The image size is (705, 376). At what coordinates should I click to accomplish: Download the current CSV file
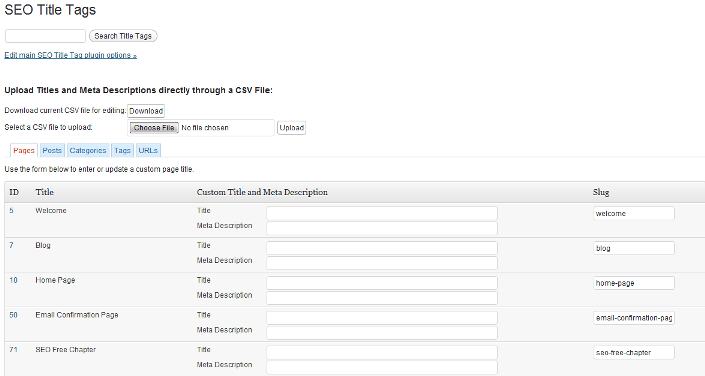(x=146, y=111)
